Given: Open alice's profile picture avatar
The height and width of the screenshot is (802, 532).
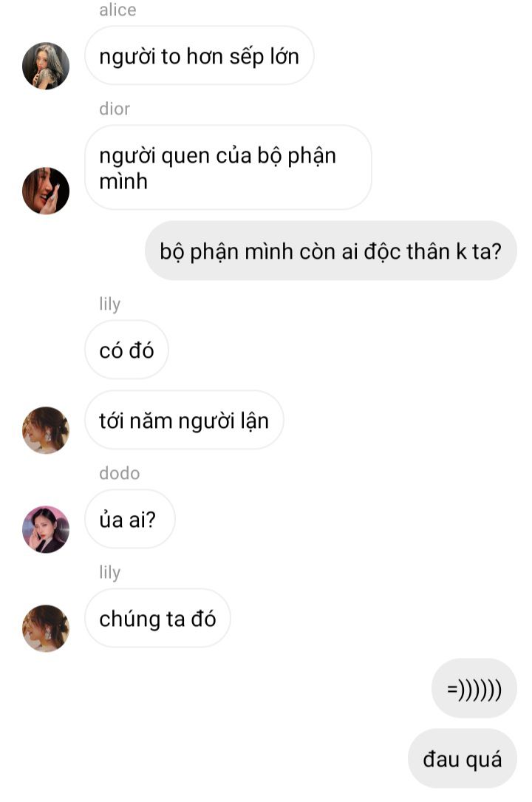Looking at the screenshot, I should (x=46, y=66).
